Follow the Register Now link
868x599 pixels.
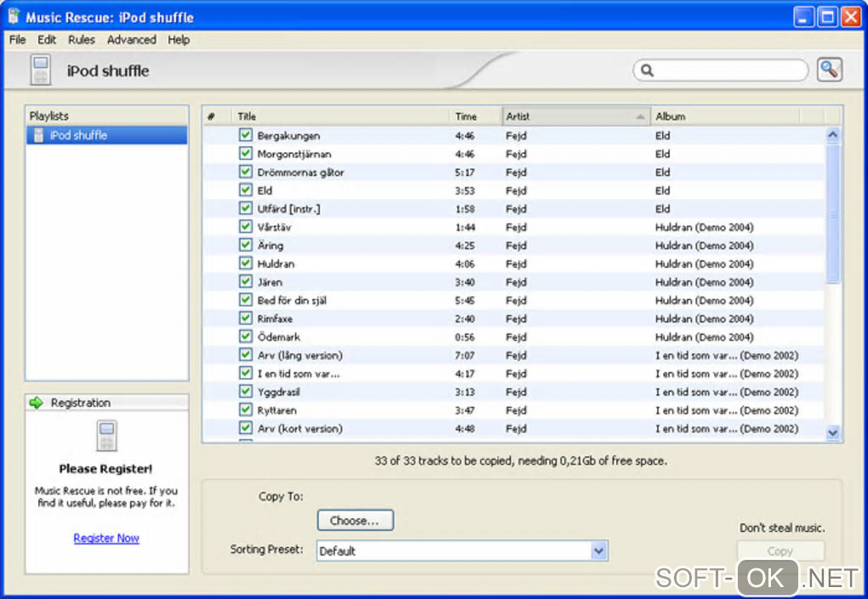coord(106,538)
